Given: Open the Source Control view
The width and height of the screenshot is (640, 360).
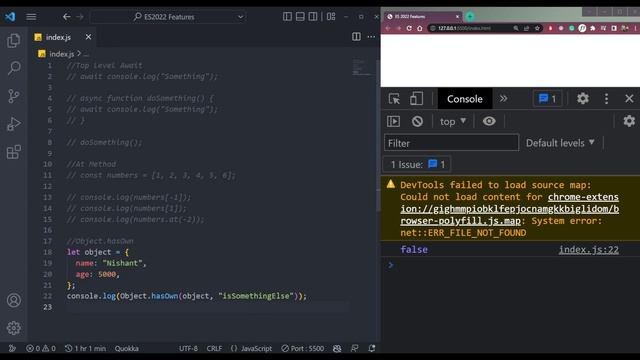Looking at the screenshot, I should coord(13,96).
